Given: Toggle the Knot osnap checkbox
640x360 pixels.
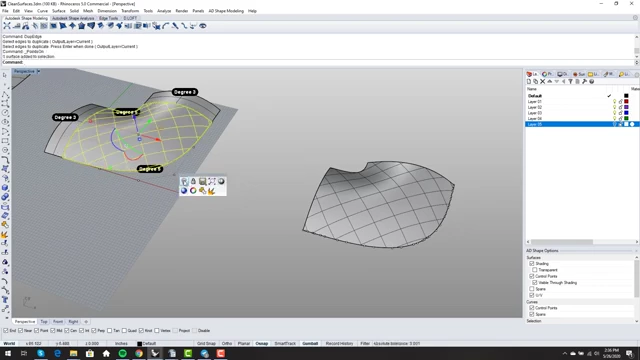Looking at the screenshot, I should (x=141, y=331).
